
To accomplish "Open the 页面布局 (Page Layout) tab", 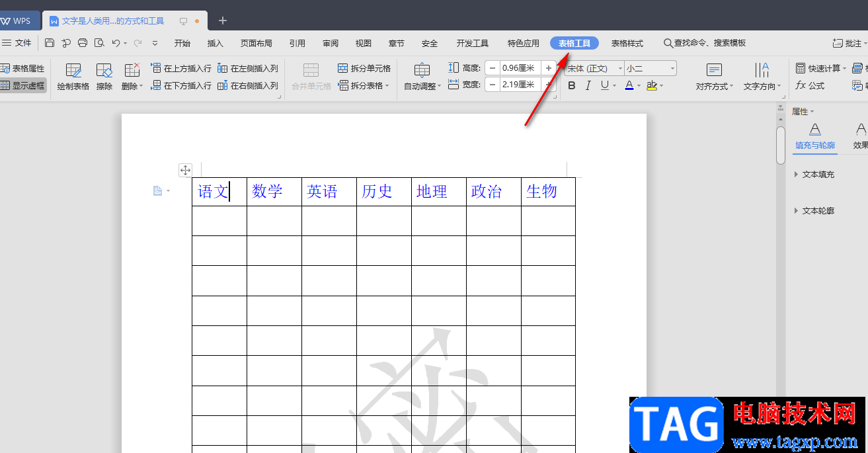I will (x=256, y=43).
